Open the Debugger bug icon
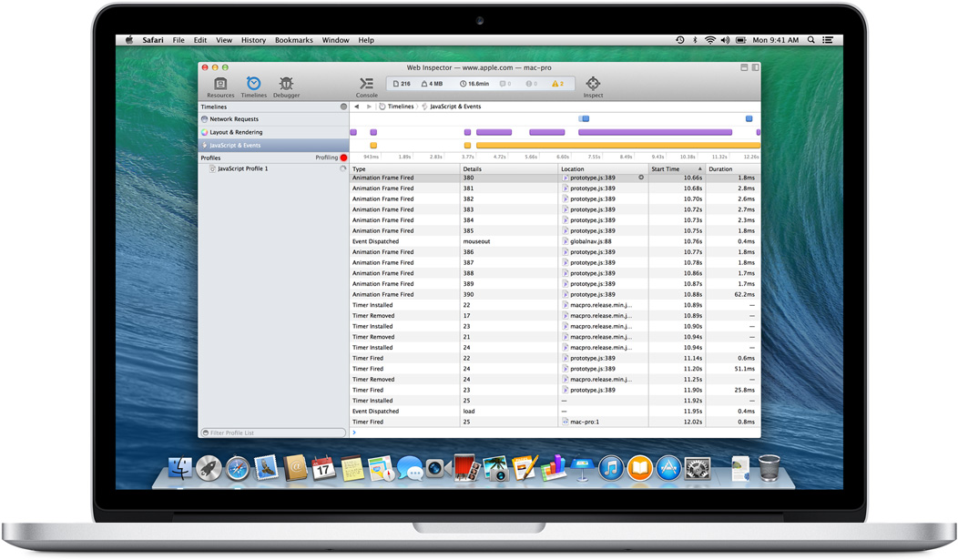958x560 pixels. point(286,86)
